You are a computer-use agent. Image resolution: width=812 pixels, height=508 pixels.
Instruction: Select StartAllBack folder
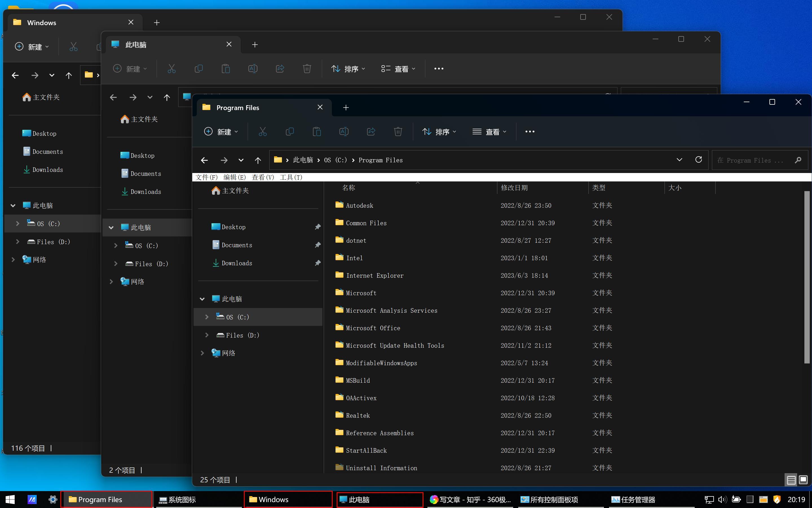[x=366, y=450]
